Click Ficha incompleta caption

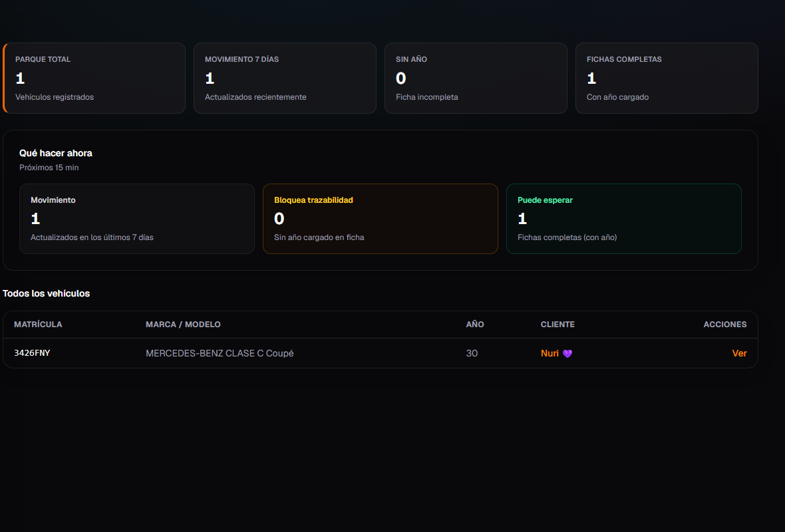tap(427, 97)
